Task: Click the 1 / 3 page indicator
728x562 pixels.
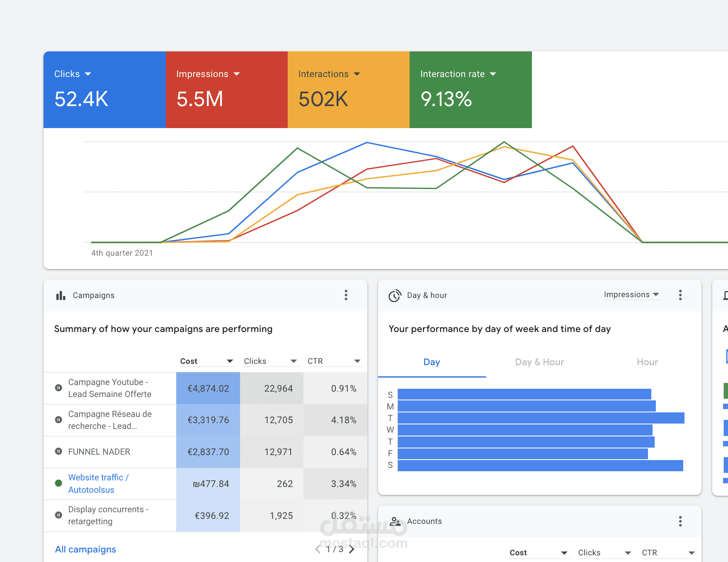Action: (335, 549)
